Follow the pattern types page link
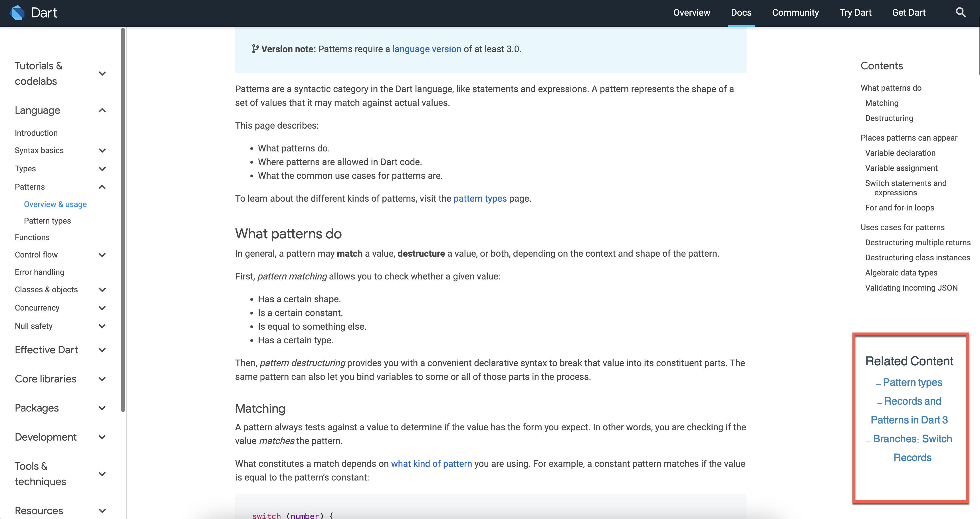Image resolution: width=980 pixels, height=519 pixels. click(x=480, y=198)
